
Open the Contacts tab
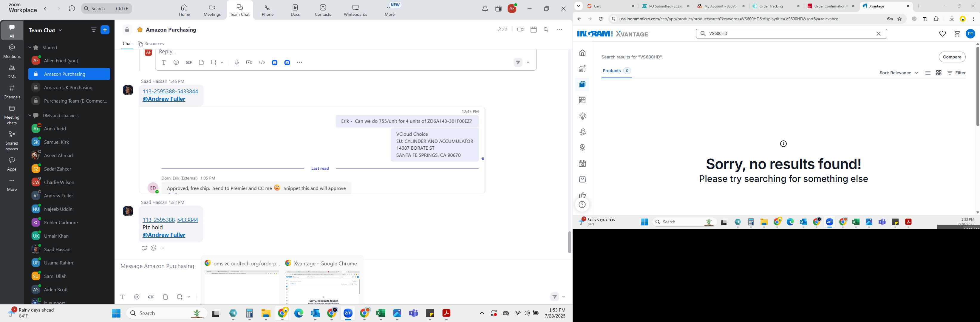click(x=323, y=10)
